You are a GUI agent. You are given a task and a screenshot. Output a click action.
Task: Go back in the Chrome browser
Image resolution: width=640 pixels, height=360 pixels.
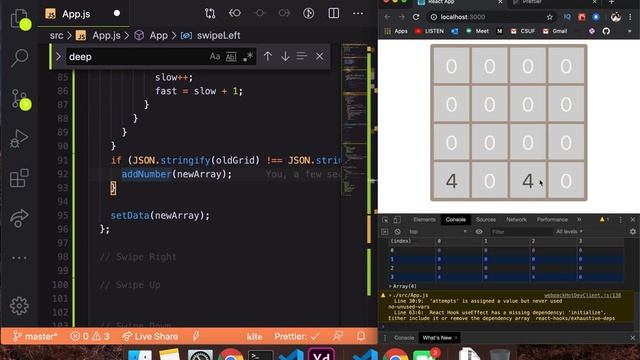tap(387, 17)
